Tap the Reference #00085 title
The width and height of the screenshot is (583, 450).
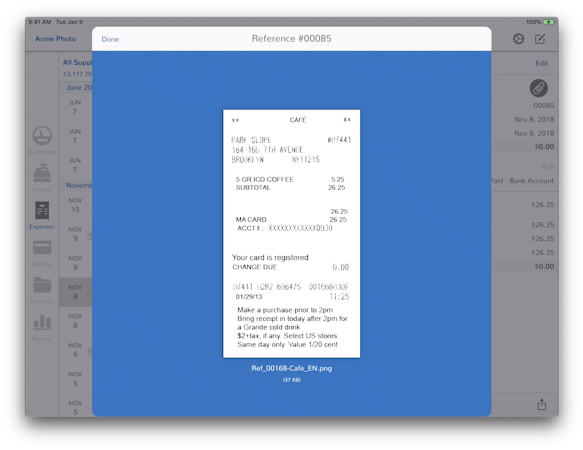pos(292,39)
